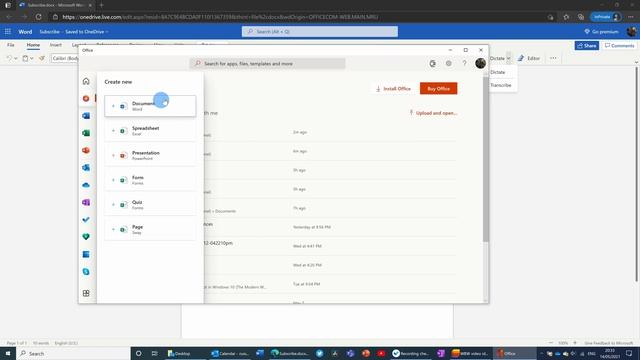
Task: Open Word from the Office sidebar
Action: [x=86, y=116]
